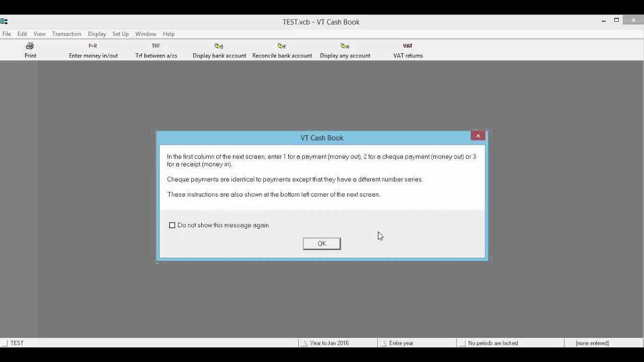This screenshot has width=644, height=362.
Task: Open the Window menu
Action: (x=145, y=34)
